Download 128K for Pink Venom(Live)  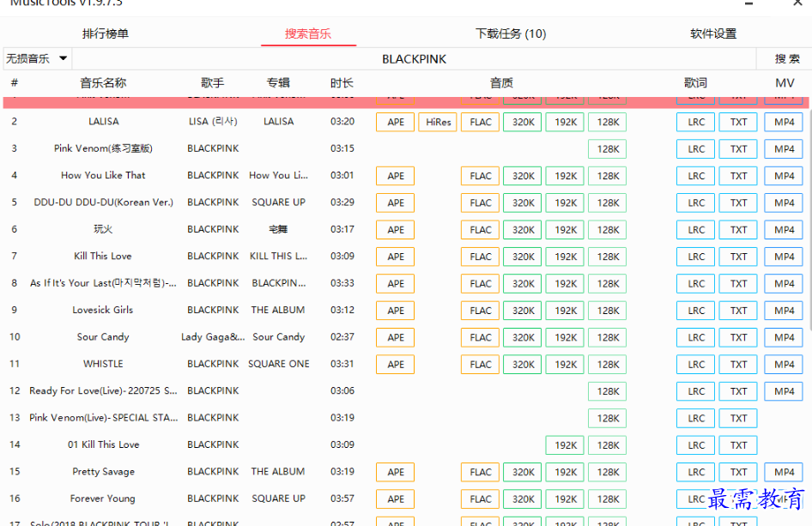click(x=608, y=419)
